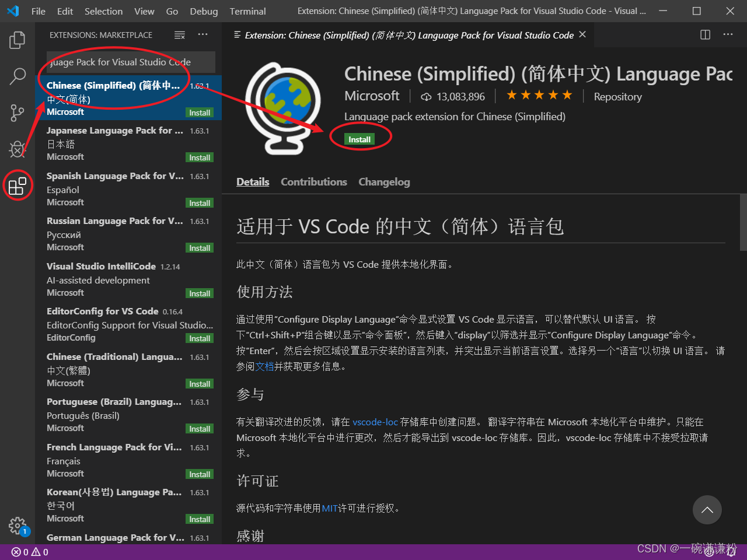This screenshot has width=747, height=560.
Task: Open the vscode-loc repository link
Action: (x=375, y=422)
